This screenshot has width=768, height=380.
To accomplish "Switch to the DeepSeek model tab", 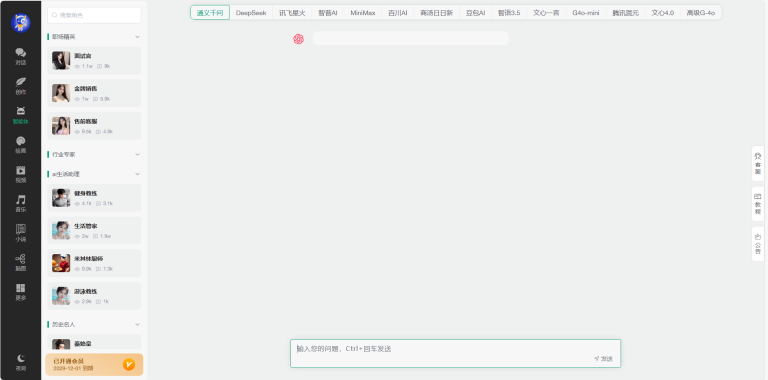I will pyautogui.click(x=251, y=13).
